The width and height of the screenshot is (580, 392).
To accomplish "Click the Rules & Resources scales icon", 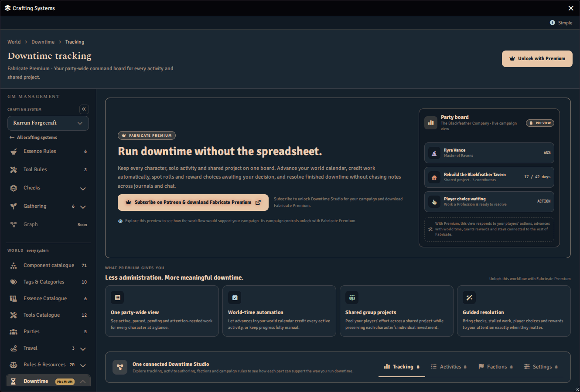I will pos(14,365).
